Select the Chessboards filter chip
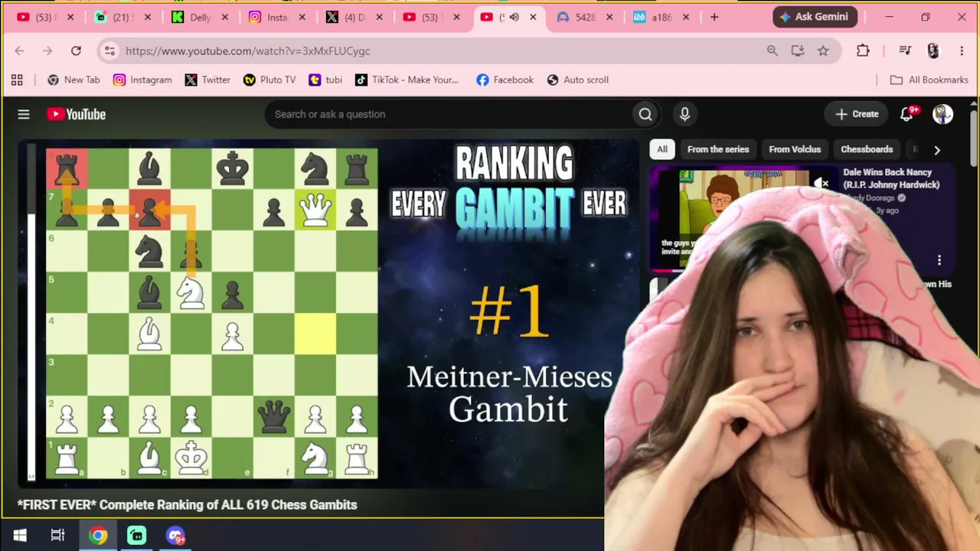Image resolution: width=980 pixels, height=551 pixels. pyautogui.click(x=867, y=149)
